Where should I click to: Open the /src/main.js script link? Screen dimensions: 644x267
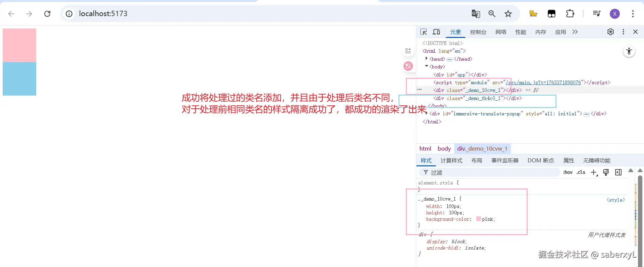pos(543,83)
